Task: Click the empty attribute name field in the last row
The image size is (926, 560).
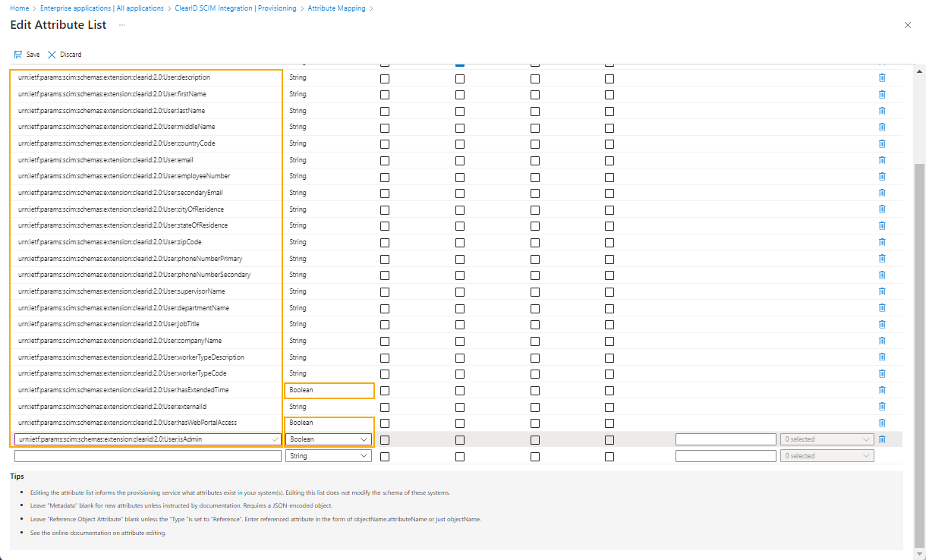Action: [x=146, y=455]
